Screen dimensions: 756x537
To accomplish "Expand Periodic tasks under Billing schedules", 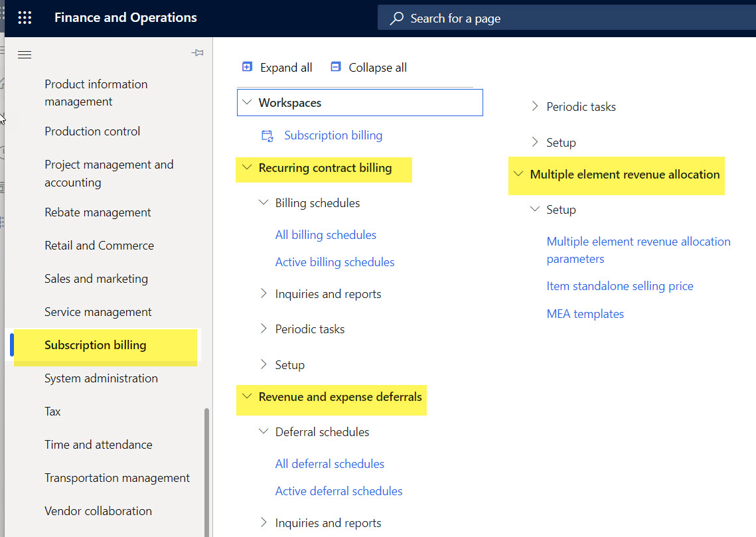I will tap(264, 329).
